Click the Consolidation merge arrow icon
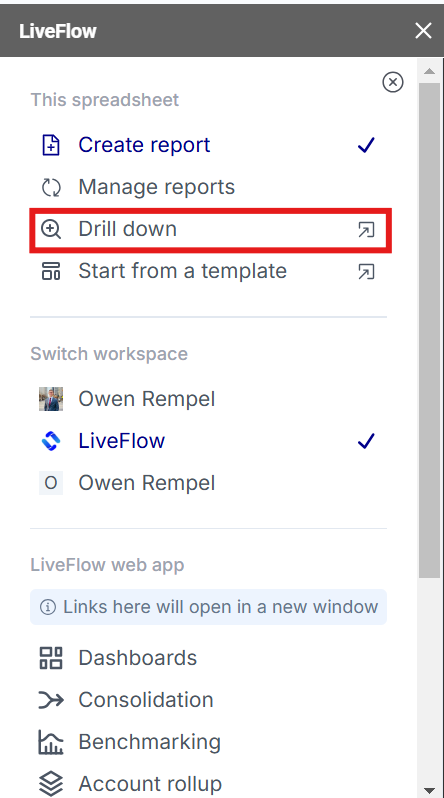 pos(51,700)
